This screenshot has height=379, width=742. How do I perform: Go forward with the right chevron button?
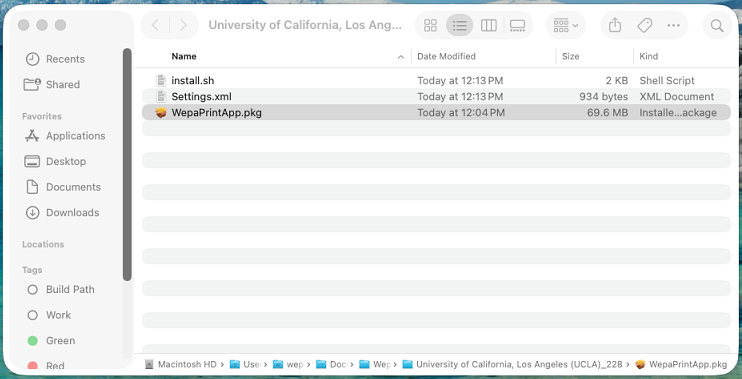click(183, 25)
